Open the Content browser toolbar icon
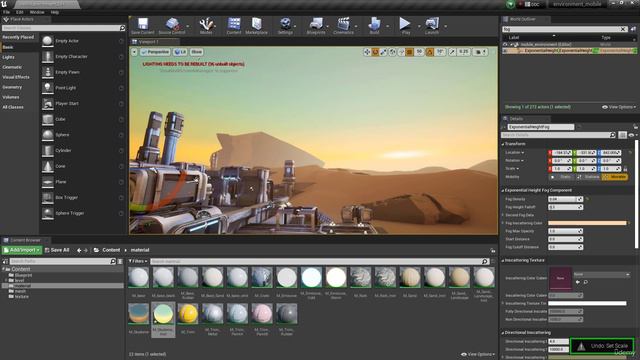Screen dimensions: 640x360 click(x=234, y=26)
